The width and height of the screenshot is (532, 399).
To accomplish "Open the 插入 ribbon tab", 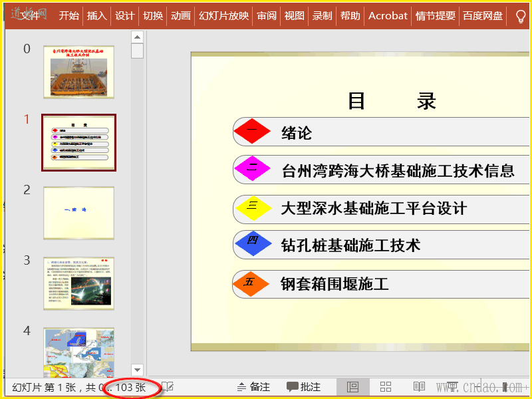I will point(97,15).
